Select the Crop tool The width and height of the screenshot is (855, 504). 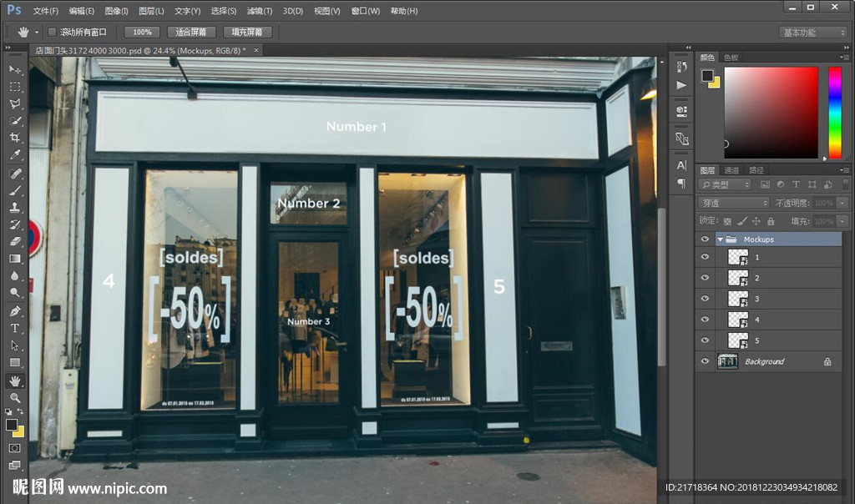15,139
